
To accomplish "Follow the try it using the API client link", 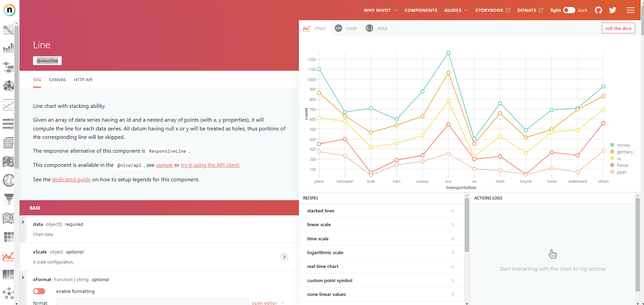I will pos(210,165).
